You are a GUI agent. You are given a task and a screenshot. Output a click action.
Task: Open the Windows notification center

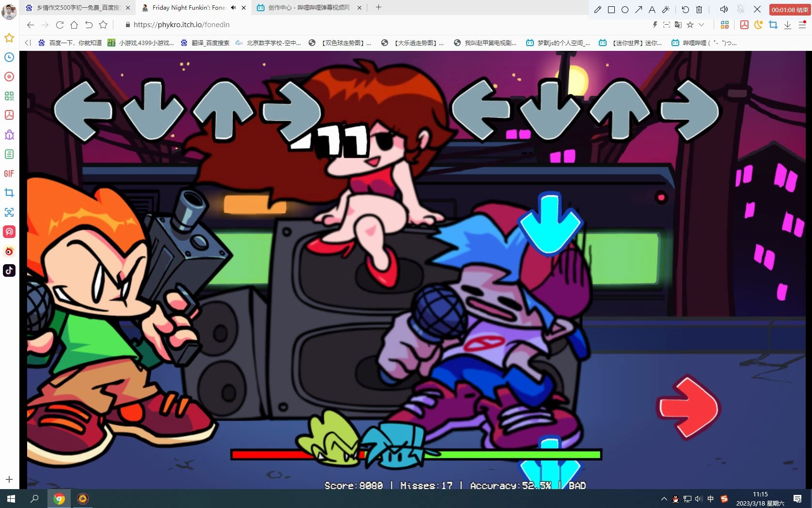pos(797,499)
